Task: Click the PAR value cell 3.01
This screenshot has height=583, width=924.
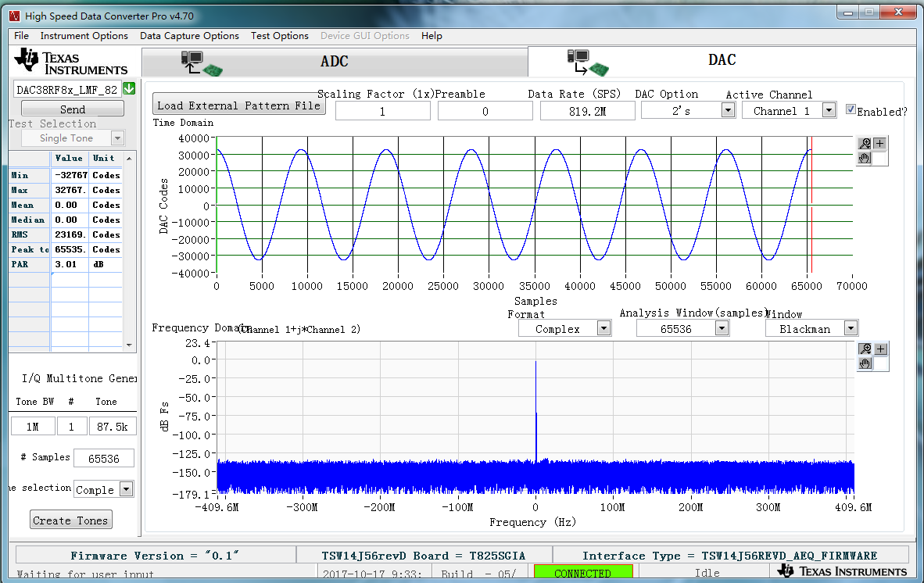Action: pyautogui.click(x=70, y=264)
